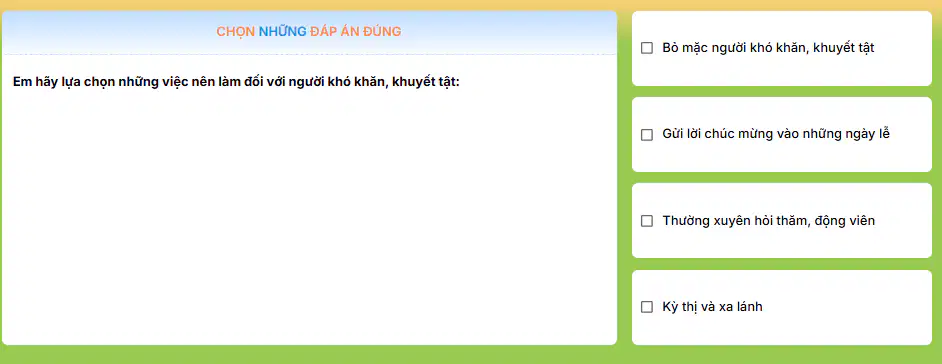Click the white card containing "Bỏ mặc người" option

click(782, 48)
